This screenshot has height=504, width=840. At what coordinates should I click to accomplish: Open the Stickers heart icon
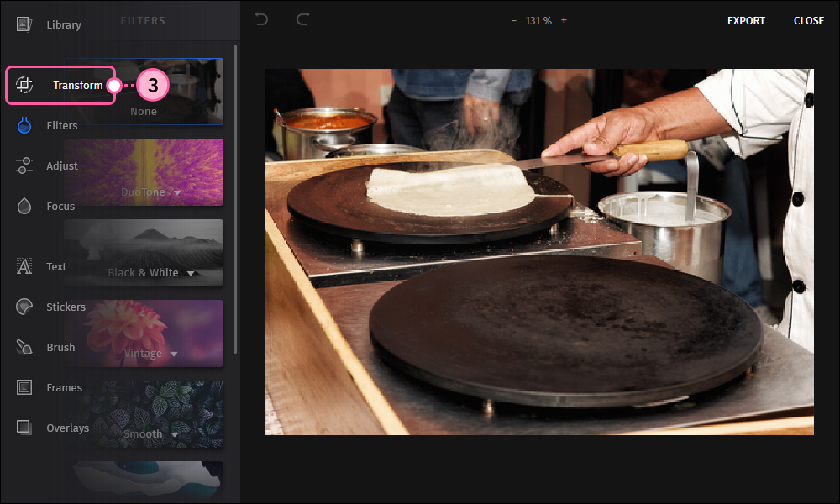click(24, 307)
